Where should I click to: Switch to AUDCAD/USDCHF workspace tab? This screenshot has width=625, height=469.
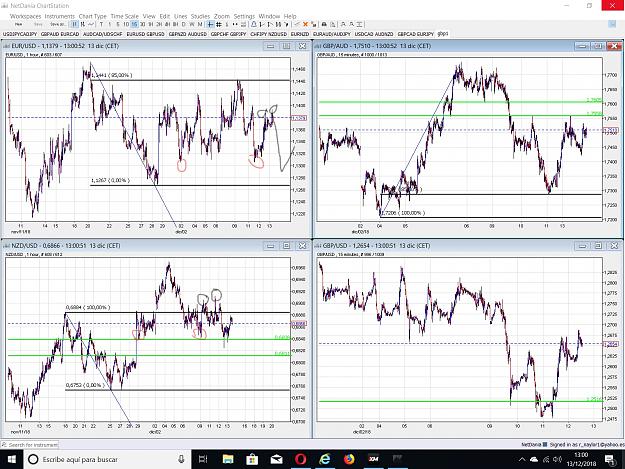pyautogui.click(x=103, y=34)
